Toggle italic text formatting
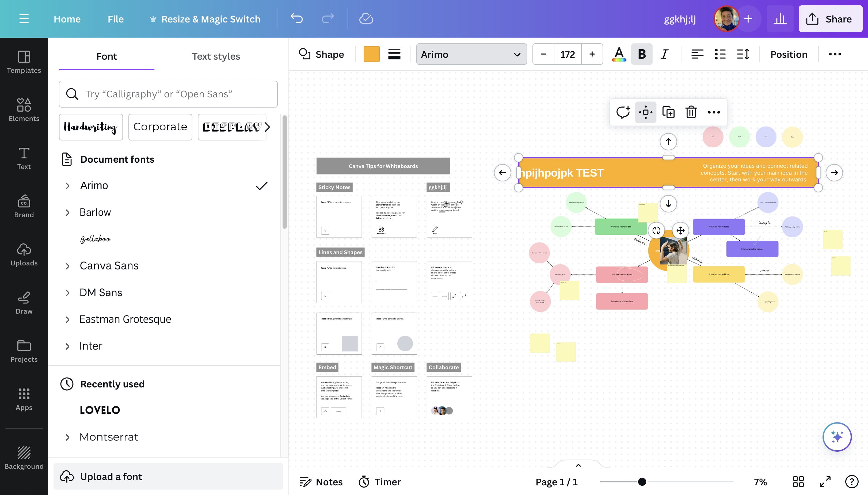Screen dimensions: 868x495 coord(664,54)
